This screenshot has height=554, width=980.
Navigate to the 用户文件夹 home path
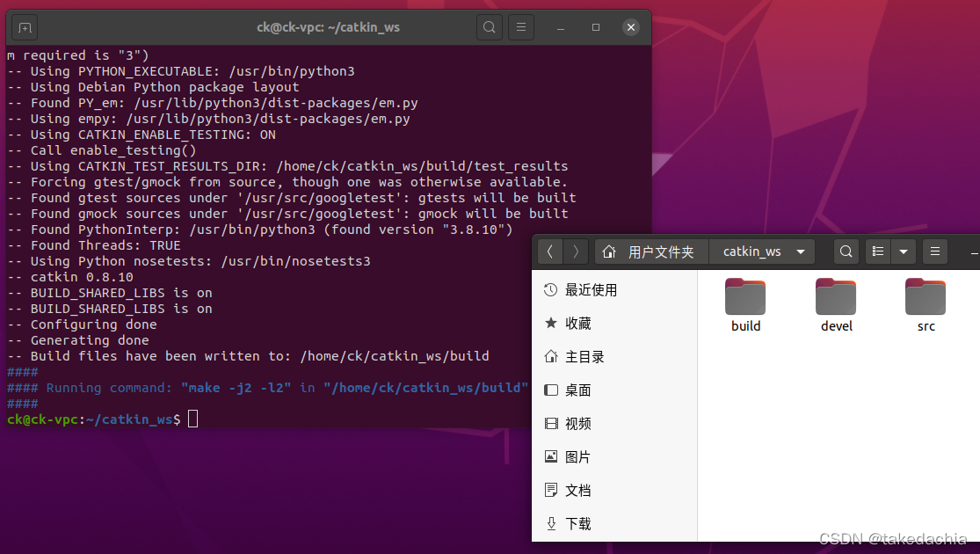(651, 251)
